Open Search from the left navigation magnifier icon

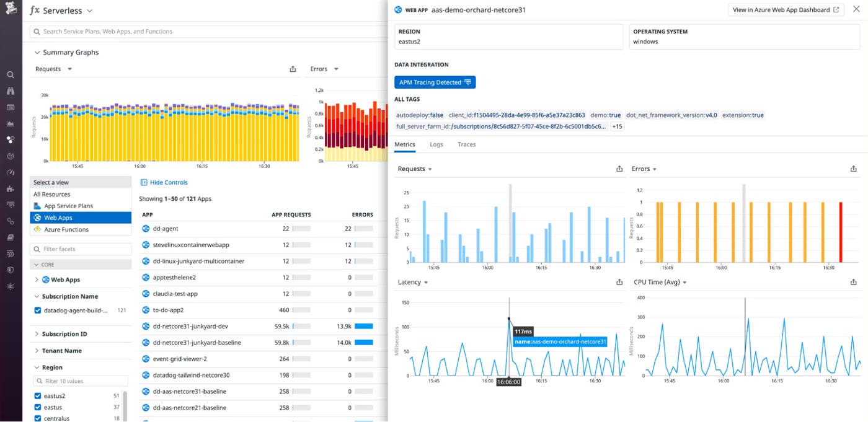coord(11,74)
